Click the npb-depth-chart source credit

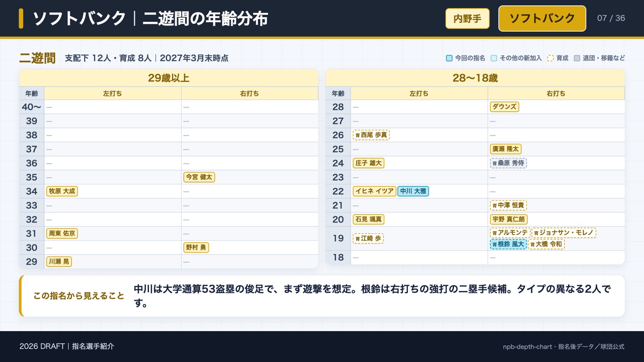point(563,347)
